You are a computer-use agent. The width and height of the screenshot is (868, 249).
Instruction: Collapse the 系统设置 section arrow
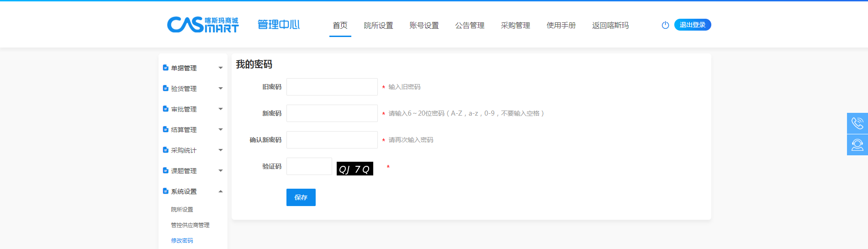coord(221,191)
